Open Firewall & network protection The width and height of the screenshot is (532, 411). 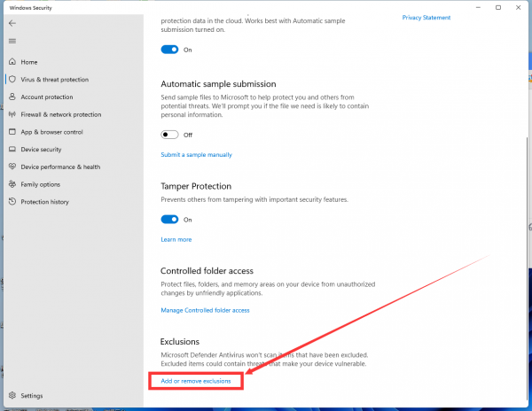click(x=61, y=114)
